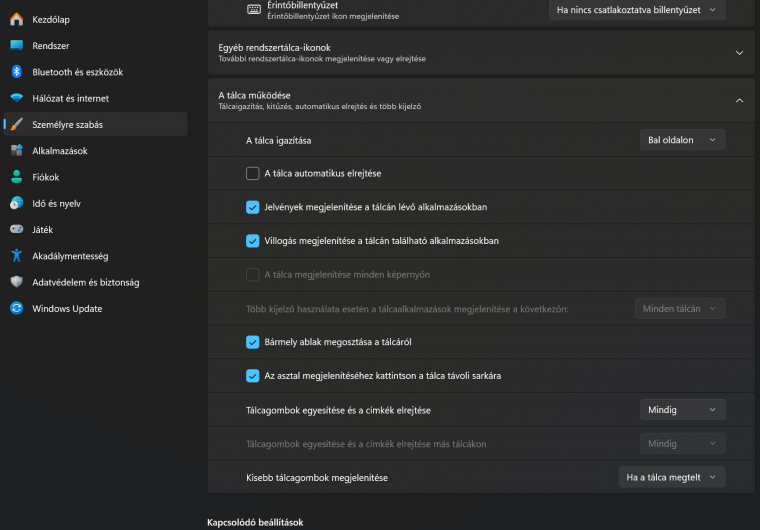The width and height of the screenshot is (760, 530).
Task: Click the Kezdőlap home icon
Action: pos(16,19)
